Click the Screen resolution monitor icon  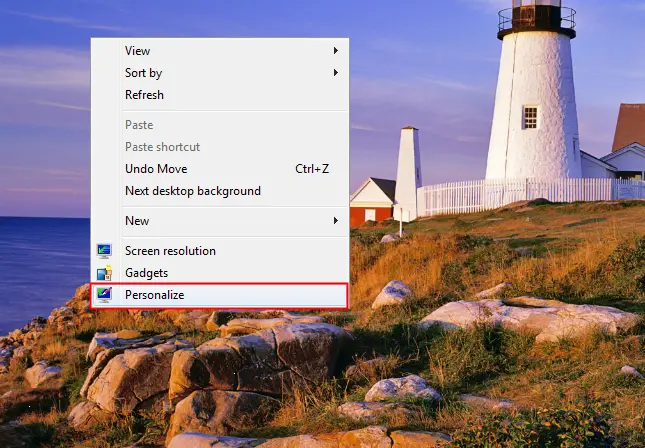[104, 251]
